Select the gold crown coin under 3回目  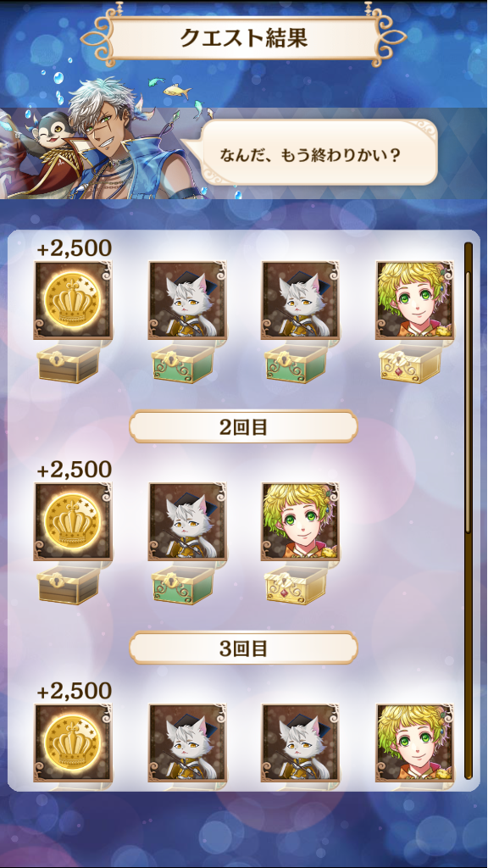coord(73,743)
